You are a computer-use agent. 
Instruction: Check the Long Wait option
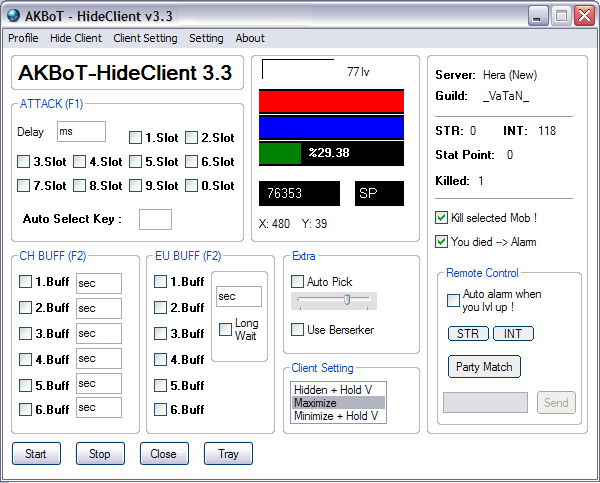tap(225, 330)
